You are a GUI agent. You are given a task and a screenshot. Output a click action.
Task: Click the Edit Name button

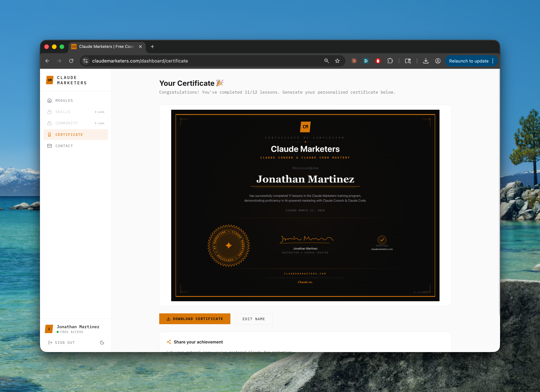click(254, 319)
